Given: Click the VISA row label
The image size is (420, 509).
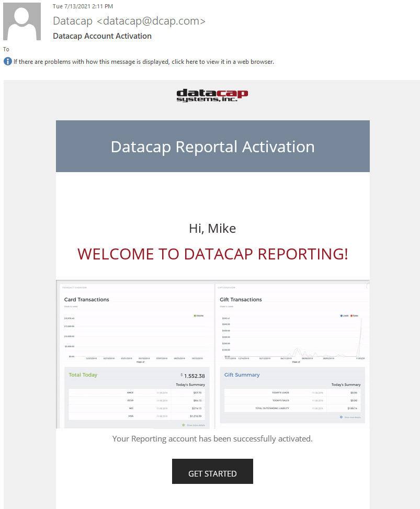Looking at the screenshot, I should (131, 416).
